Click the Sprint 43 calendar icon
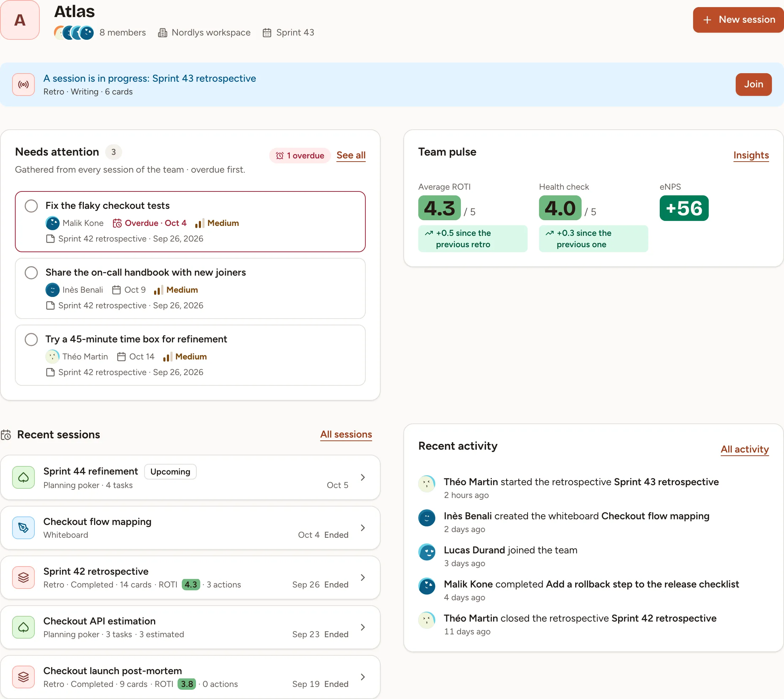The width and height of the screenshot is (784, 699). [267, 33]
